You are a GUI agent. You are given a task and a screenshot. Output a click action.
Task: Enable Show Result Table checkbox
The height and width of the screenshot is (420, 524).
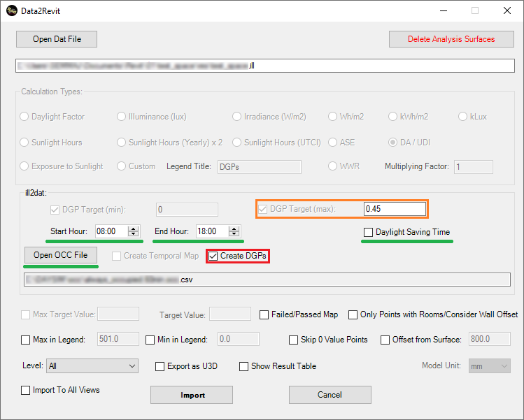coord(243,366)
